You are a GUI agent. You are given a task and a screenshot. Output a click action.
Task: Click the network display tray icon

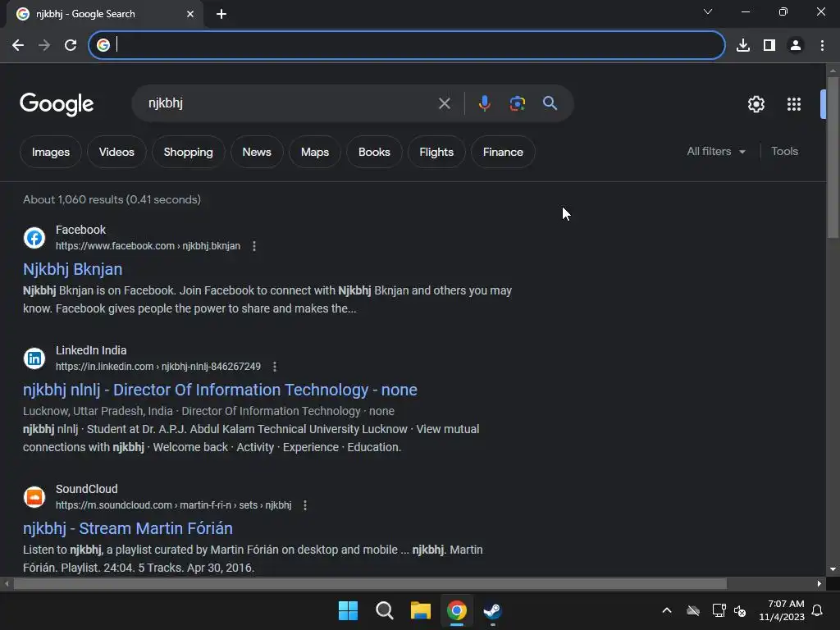click(719, 610)
